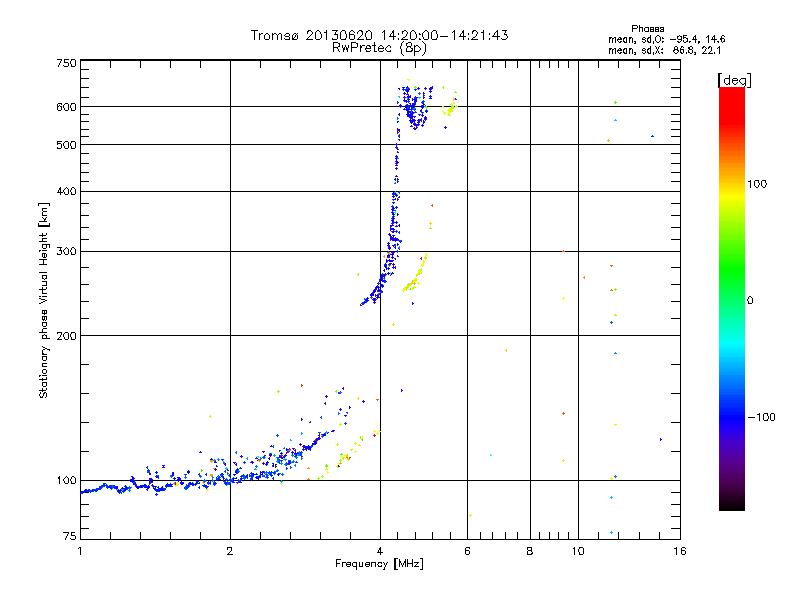
Task: Click the 'Stationary phase Virtual Height [km]' axis title
Action: tap(44, 301)
